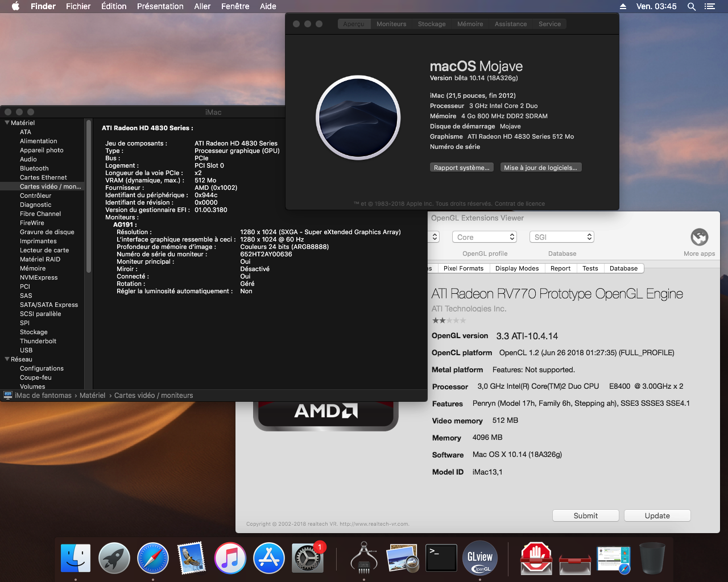Viewport: 728px width, 582px height.
Task: Click the Submit button
Action: [x=586, y=516]
